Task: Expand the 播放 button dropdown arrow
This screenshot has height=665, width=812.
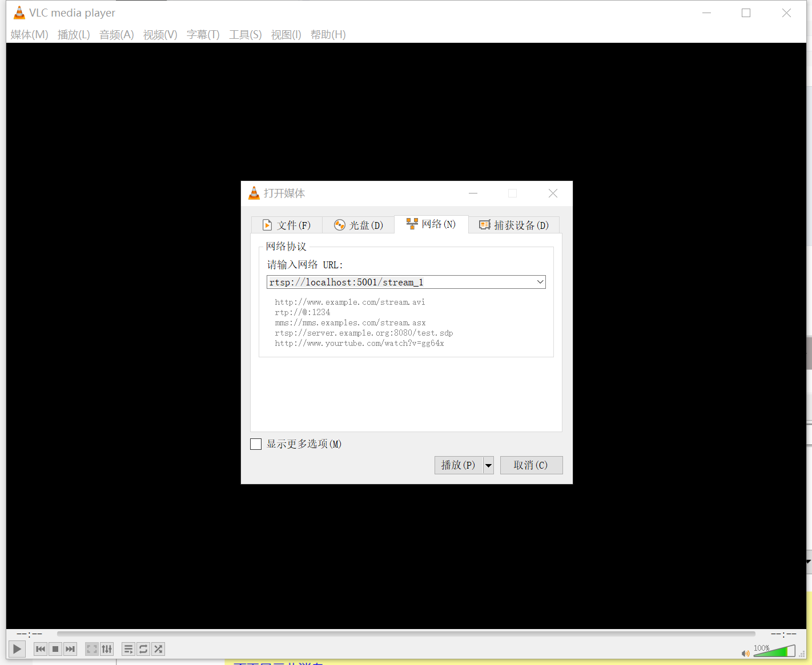Action: click(488, 465)
